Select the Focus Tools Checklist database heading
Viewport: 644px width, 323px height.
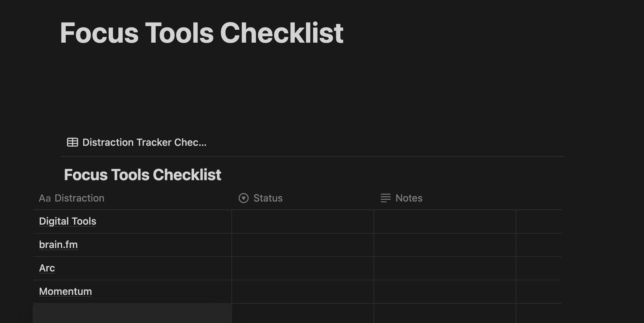tap(142, 175)
